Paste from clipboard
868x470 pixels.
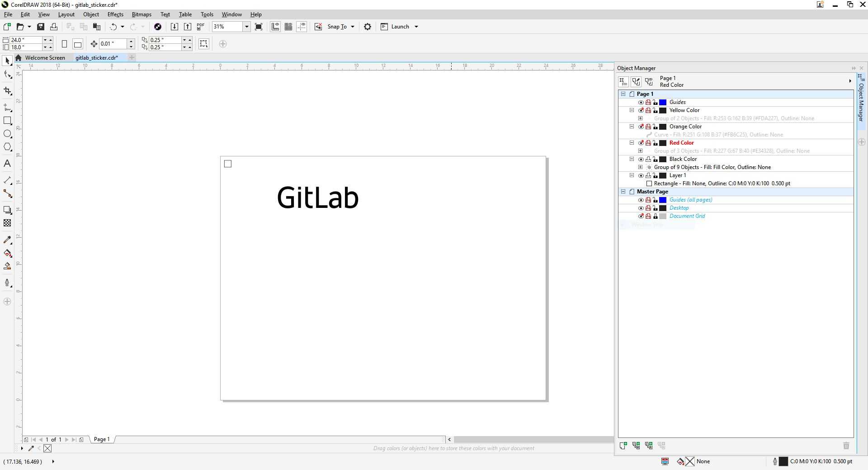coord(96,27)
